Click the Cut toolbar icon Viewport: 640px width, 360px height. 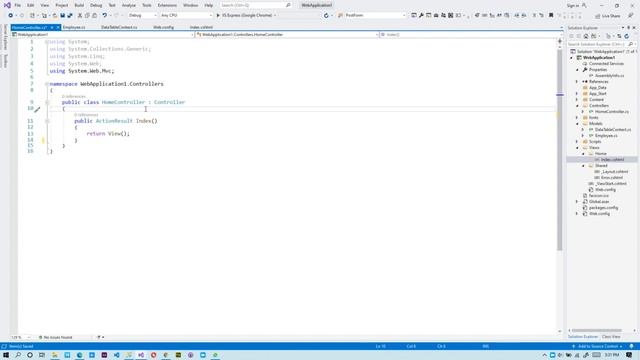(x=80, y=16)
